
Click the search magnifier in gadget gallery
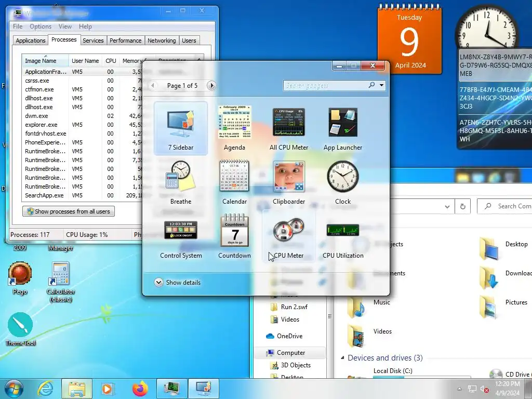[371, 85]
